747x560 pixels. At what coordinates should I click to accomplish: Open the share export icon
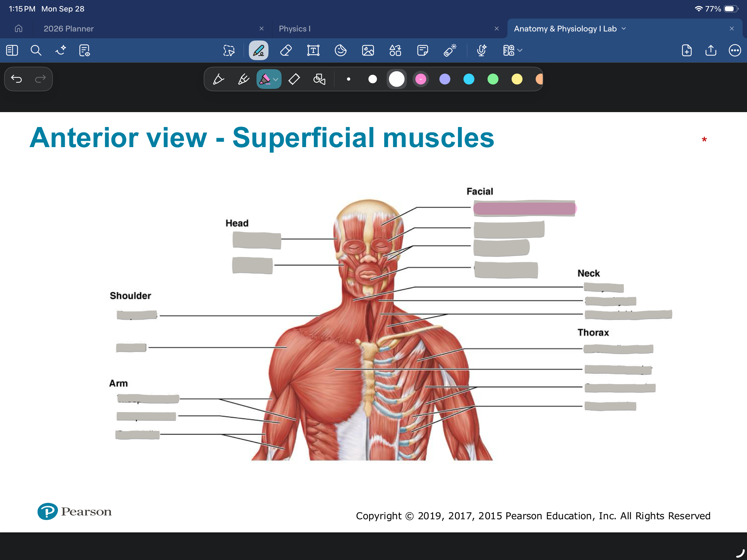[711, 50]
